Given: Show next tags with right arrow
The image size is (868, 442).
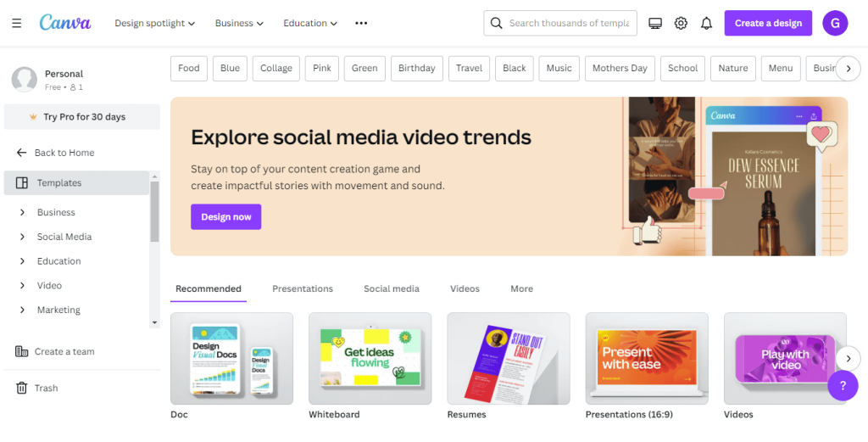Looking at the screenshot, I should [848, 69].
